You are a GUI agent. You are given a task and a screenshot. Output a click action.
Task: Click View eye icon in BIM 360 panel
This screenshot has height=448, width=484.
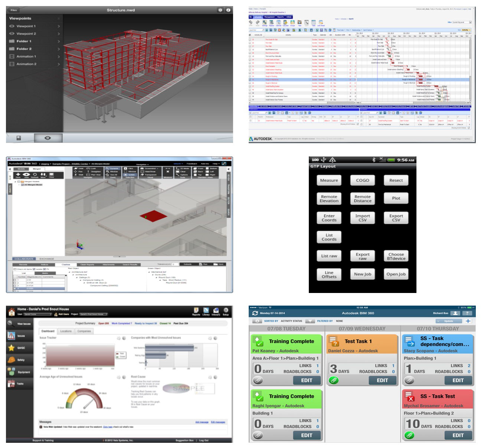pos(26,175)
